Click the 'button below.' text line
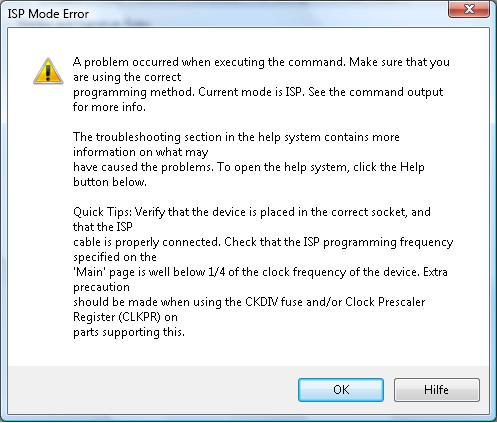The width and height of the screenshot is (497, 423). pos(110,182)
